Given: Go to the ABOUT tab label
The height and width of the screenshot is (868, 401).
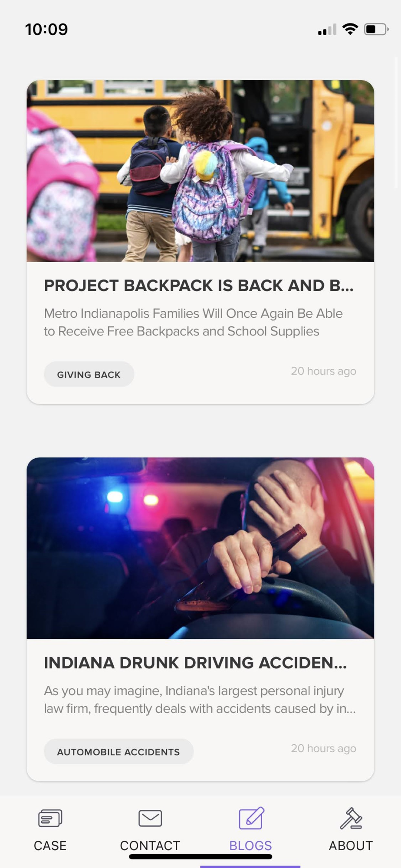Looking at the screenshot, I should 351,845.
